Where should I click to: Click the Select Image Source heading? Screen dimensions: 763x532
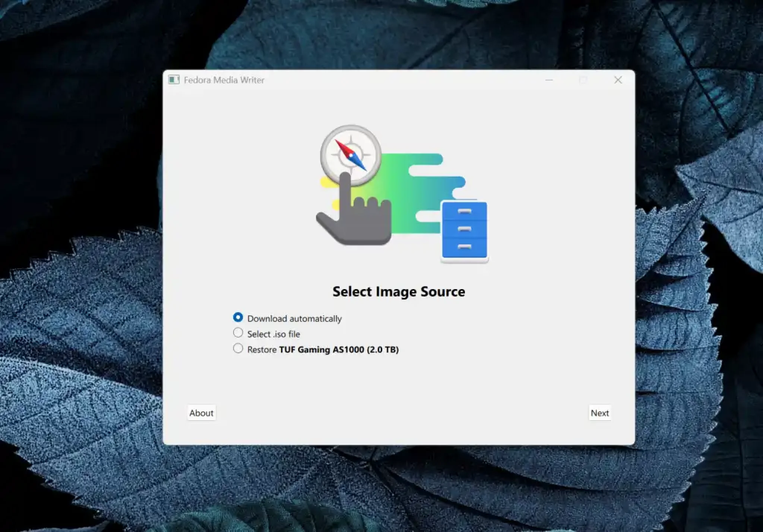(399, 291)
